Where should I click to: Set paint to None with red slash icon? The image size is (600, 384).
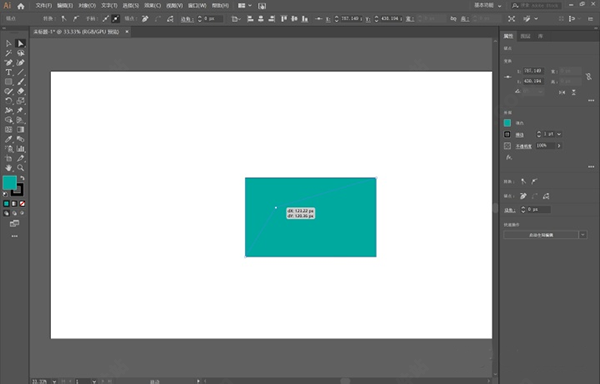point(22,204)
